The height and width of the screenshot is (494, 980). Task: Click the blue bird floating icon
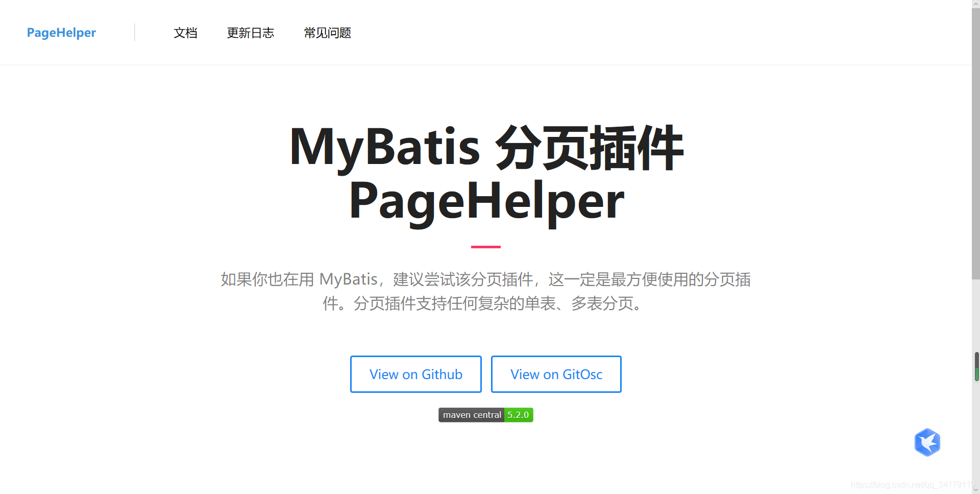(927, 442)
